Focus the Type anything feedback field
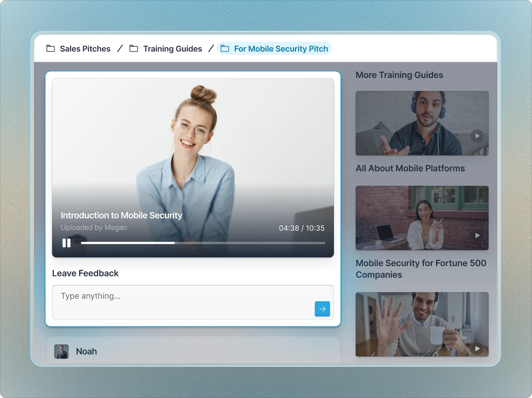 tap(193, 302)
